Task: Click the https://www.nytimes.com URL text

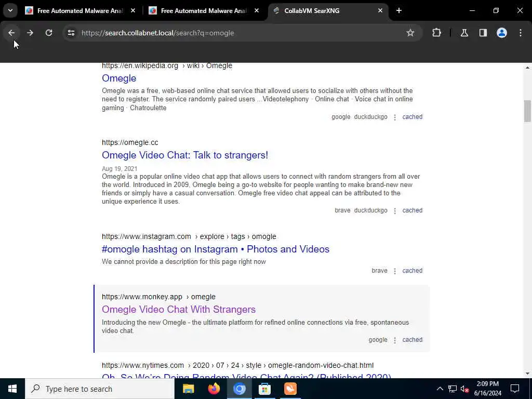Action: click(143, 365)
